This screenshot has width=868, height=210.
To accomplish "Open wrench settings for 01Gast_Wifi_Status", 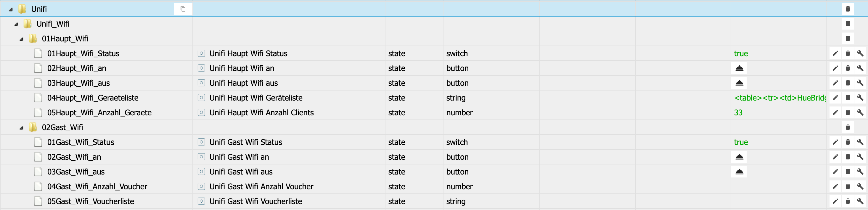I will coord(860,142).
